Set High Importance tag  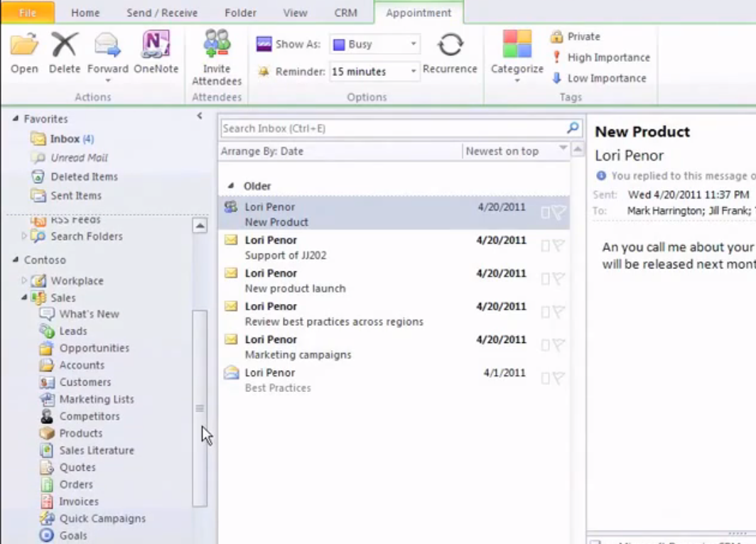tap(601, 58)
